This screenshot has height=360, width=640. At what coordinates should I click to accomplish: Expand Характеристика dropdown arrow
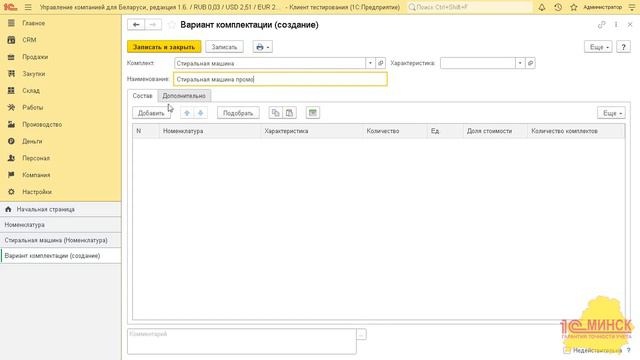coord(520,63)
